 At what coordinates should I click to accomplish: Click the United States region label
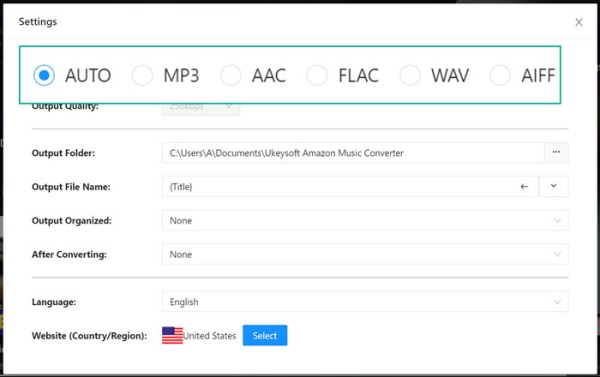coord(210,336)
